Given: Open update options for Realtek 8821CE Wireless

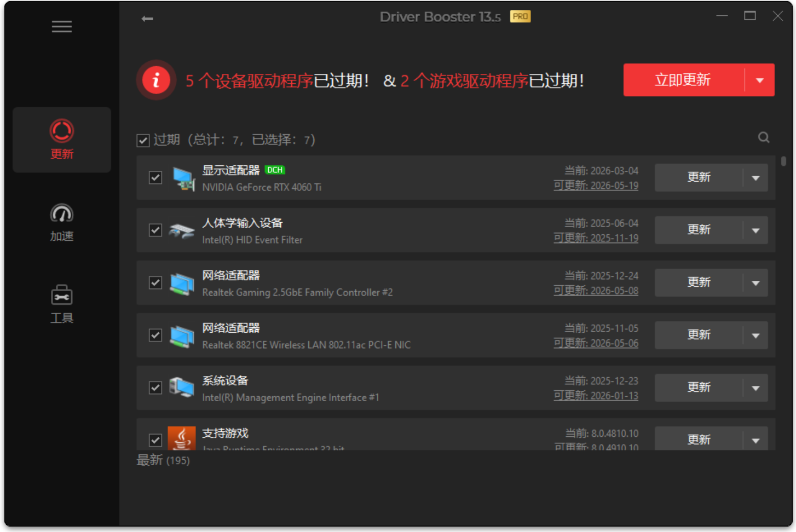Looking at the screenshot, I should (755, 335).
